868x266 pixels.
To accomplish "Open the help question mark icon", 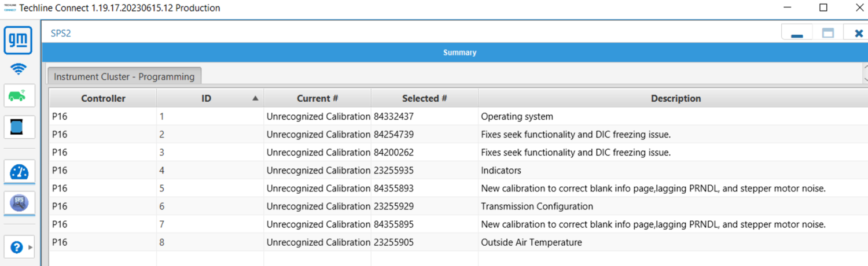I will click(x=16, y=247).
